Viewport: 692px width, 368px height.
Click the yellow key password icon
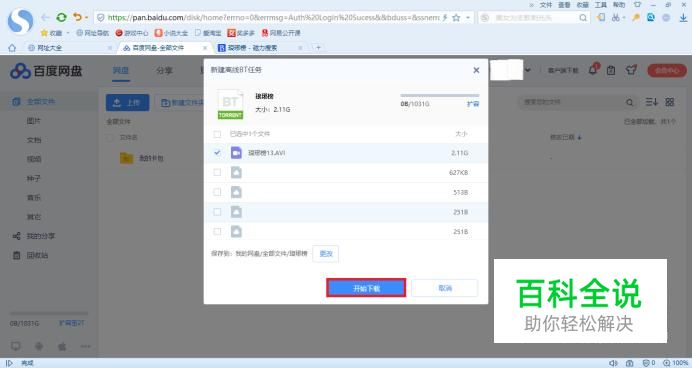tap(636, 18)
